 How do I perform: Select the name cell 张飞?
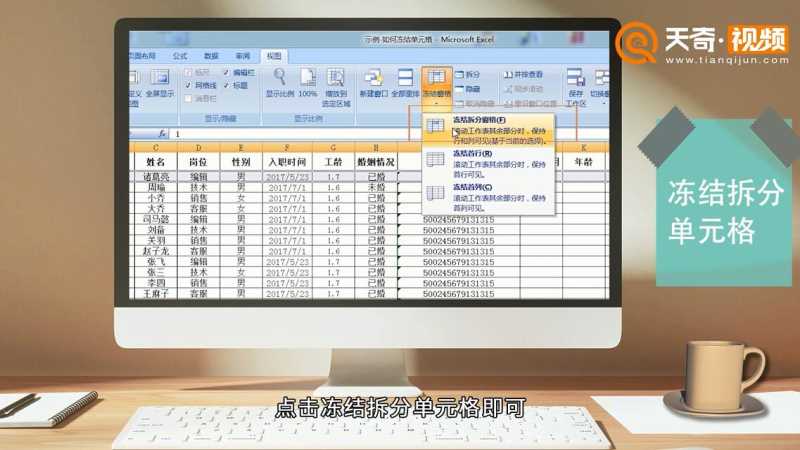coord(156,262)
